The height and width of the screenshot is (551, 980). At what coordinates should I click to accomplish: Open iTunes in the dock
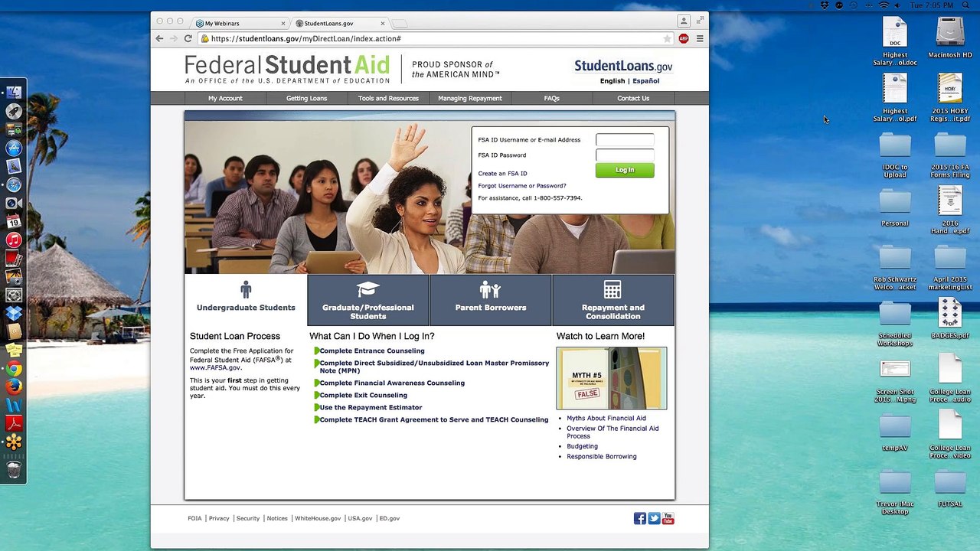[14, 240]
